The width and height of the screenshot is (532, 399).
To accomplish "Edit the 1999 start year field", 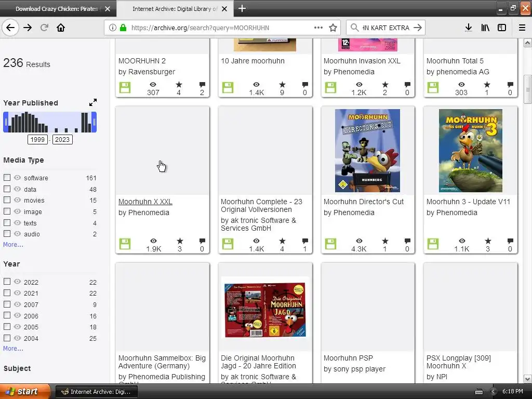I will pyautogui.click(x=37, y=139).
